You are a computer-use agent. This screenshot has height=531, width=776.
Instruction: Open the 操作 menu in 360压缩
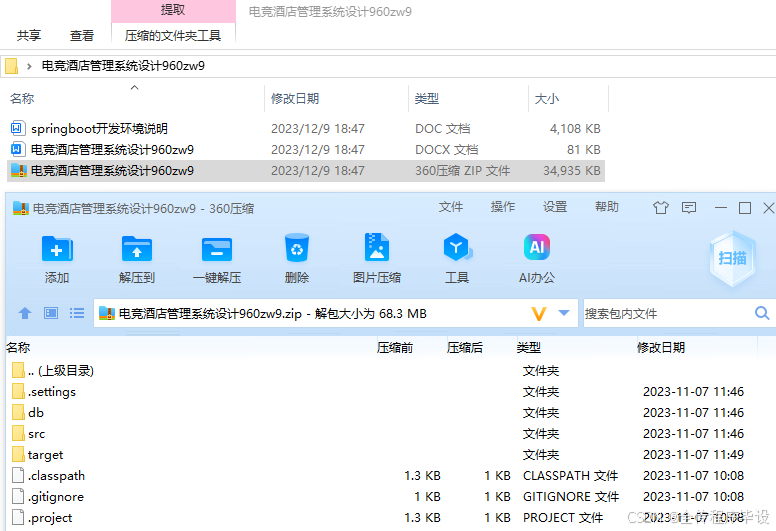(503, 207)
